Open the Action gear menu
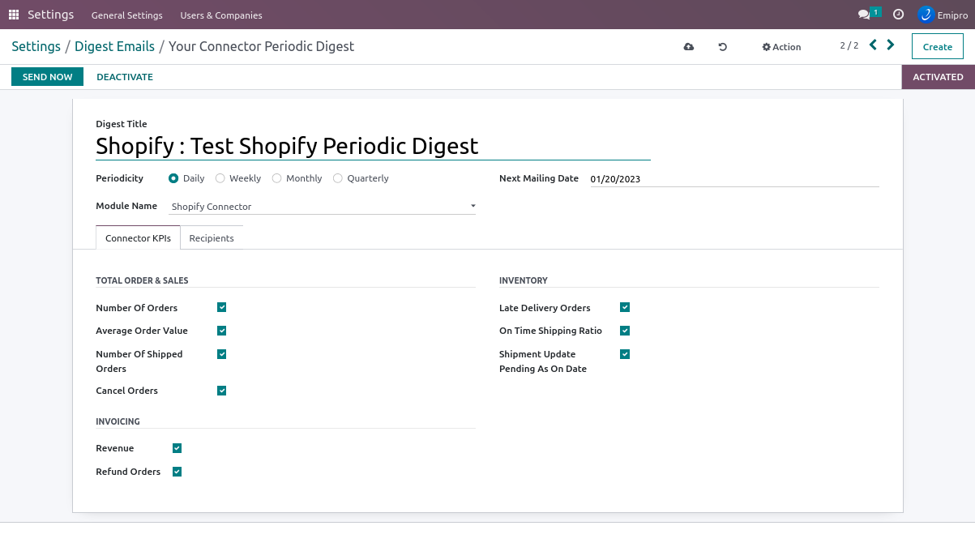 (x=781, y=47)
